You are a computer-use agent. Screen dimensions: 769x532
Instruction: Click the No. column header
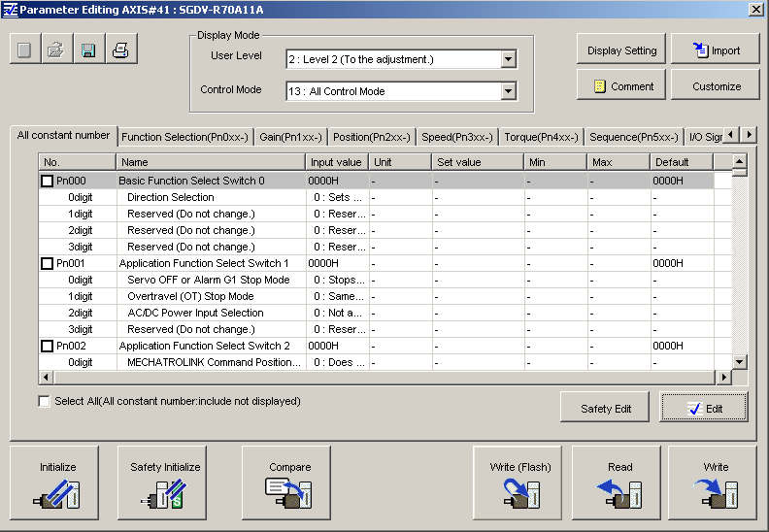click(x=78, y=162)
